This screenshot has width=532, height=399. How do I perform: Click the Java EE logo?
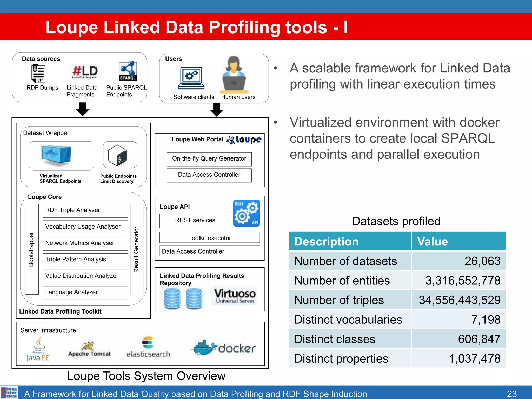(38, 349)
